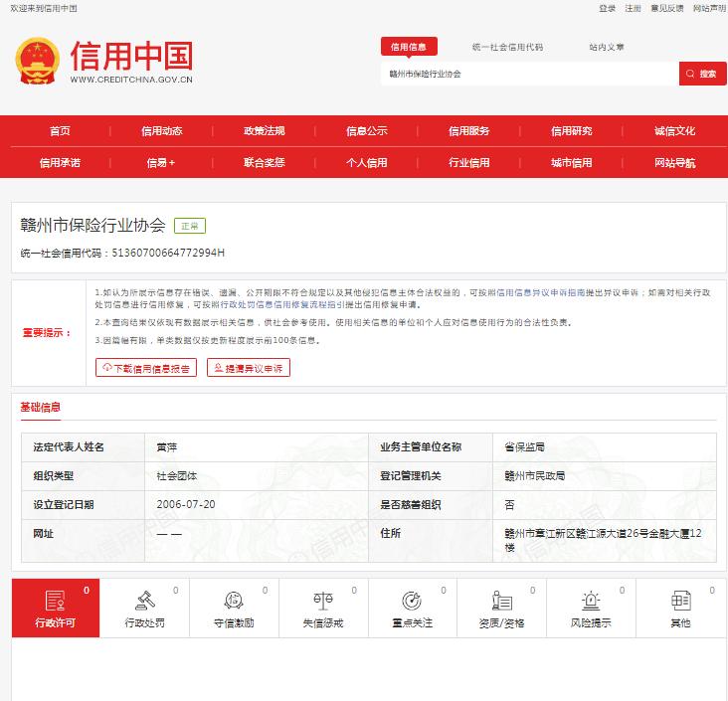728x701 pixels.
Task: Select the 行政处罚 gavel icon
Action: (145, 601)
